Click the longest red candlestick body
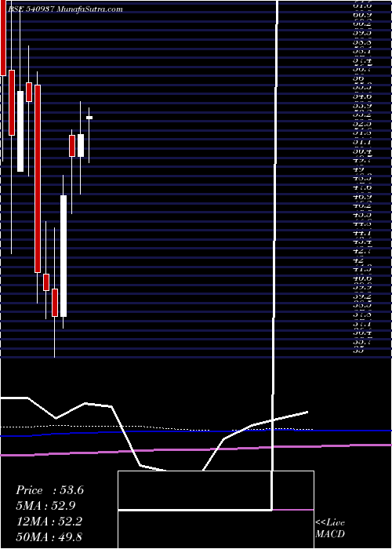Image resolution: width=392 pixels, height=549 pixels. pos(38,179)
